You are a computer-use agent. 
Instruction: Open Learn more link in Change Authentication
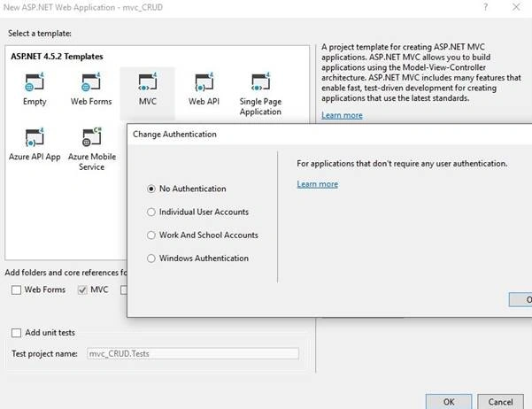[318, 184]
